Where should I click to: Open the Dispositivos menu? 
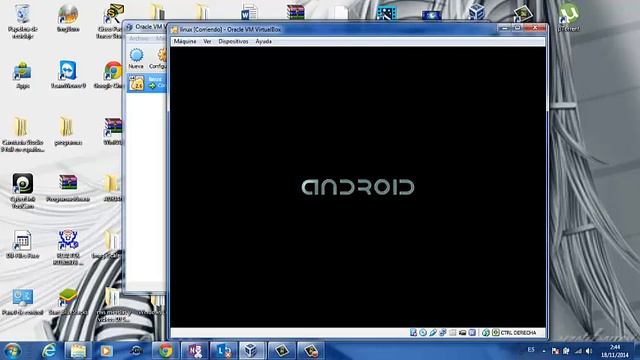pos(233,41)
